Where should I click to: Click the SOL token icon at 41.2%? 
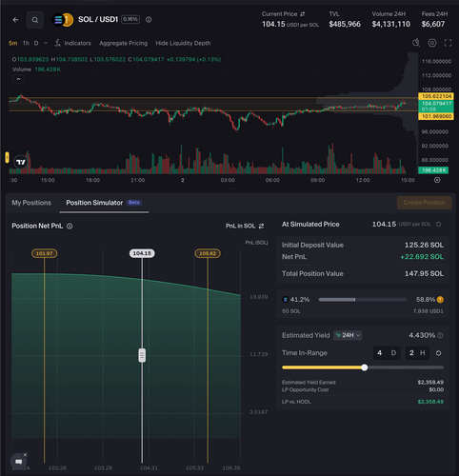[285, 299]
